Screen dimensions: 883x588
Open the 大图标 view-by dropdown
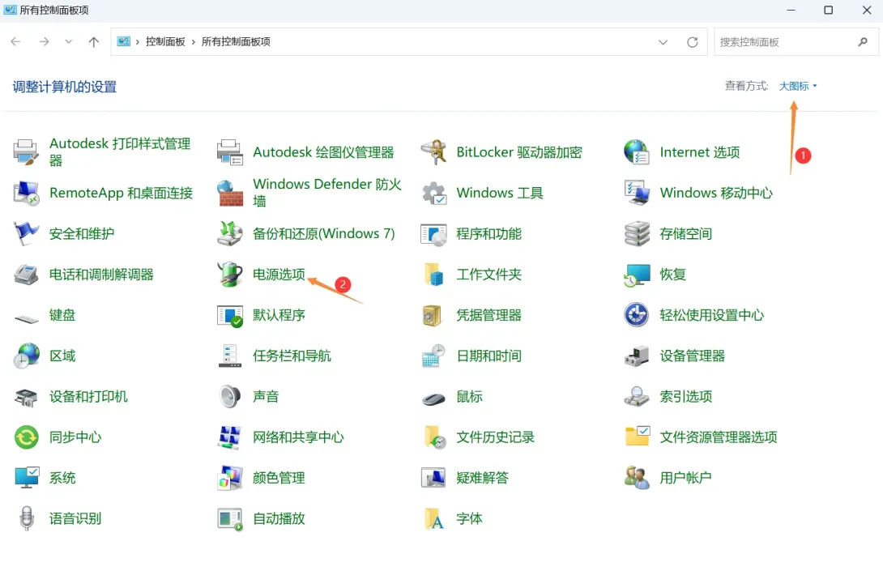tap(798, 86)
